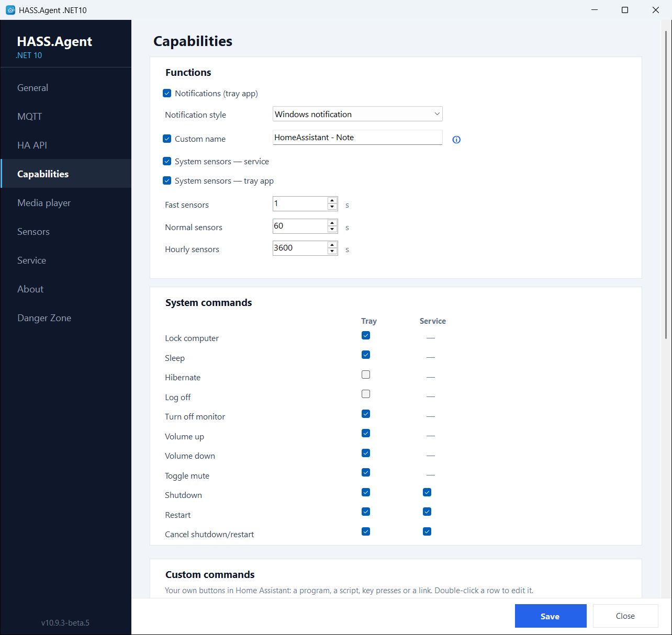Select Service in the sidebar
This screenshot has width=672, height=635.
point(66,260)
